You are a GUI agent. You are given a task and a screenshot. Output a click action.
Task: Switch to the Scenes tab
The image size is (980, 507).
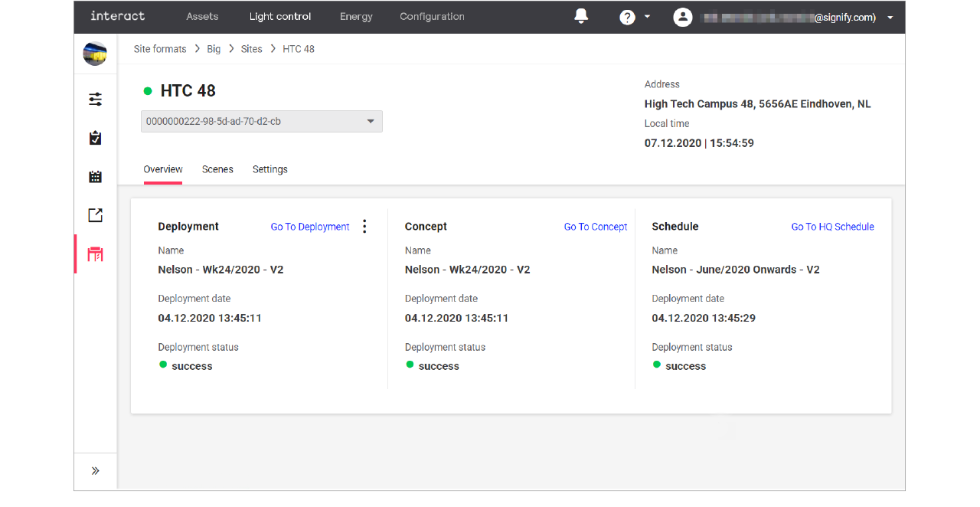217,169
